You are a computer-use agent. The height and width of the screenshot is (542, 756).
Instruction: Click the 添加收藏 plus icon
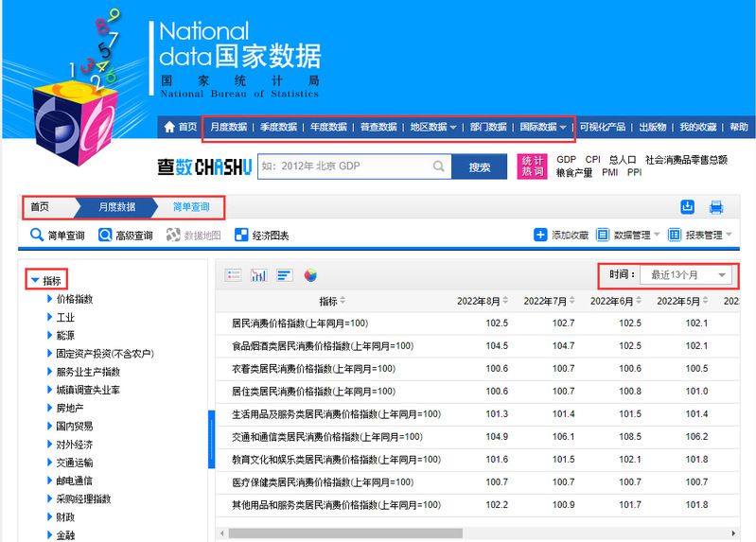tap(540, 235)
